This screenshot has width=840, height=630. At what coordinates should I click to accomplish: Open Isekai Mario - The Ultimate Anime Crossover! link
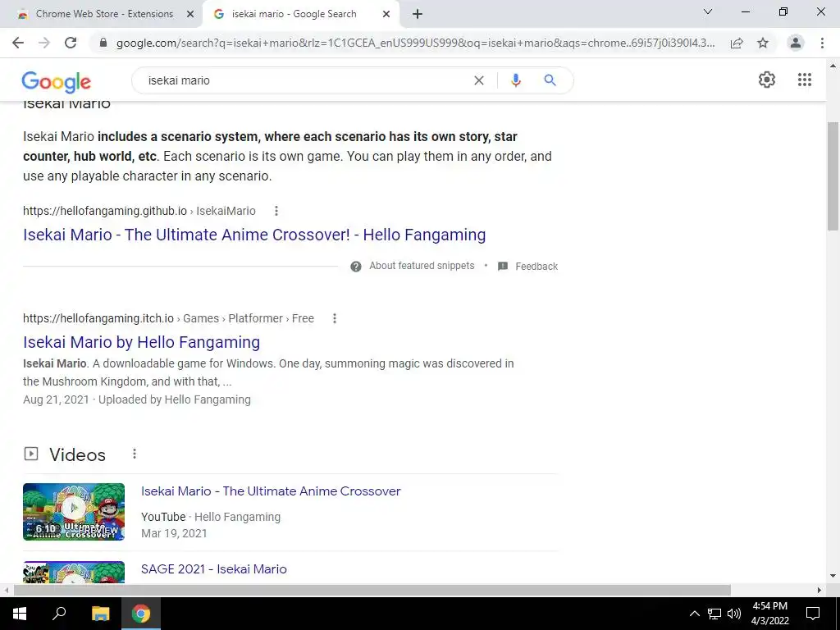[254, 235]
